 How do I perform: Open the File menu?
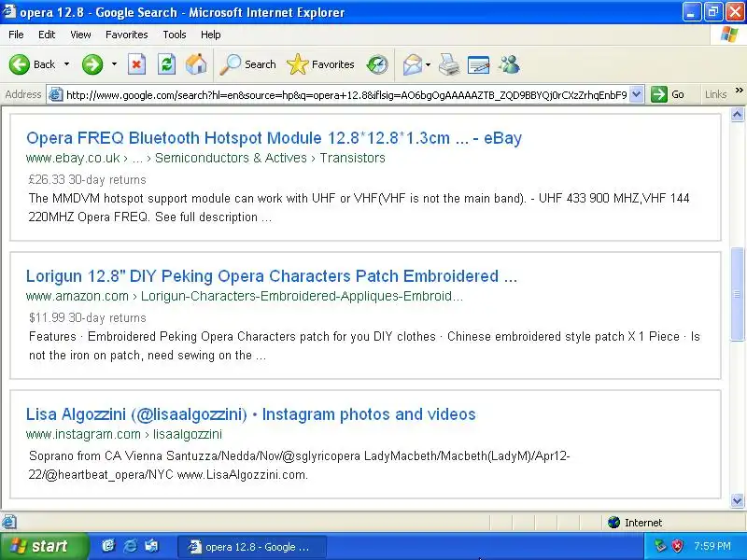[16, 35]
